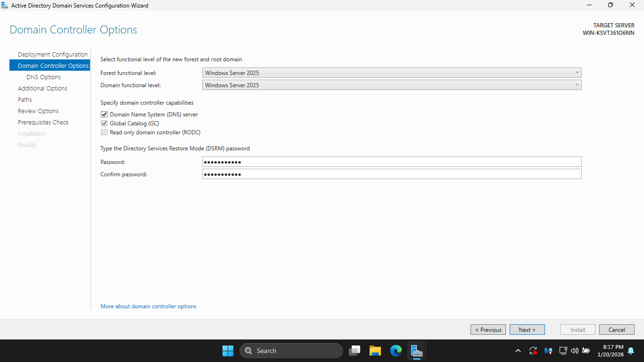Click the DSRM Password field

click(x=392, y=162)
